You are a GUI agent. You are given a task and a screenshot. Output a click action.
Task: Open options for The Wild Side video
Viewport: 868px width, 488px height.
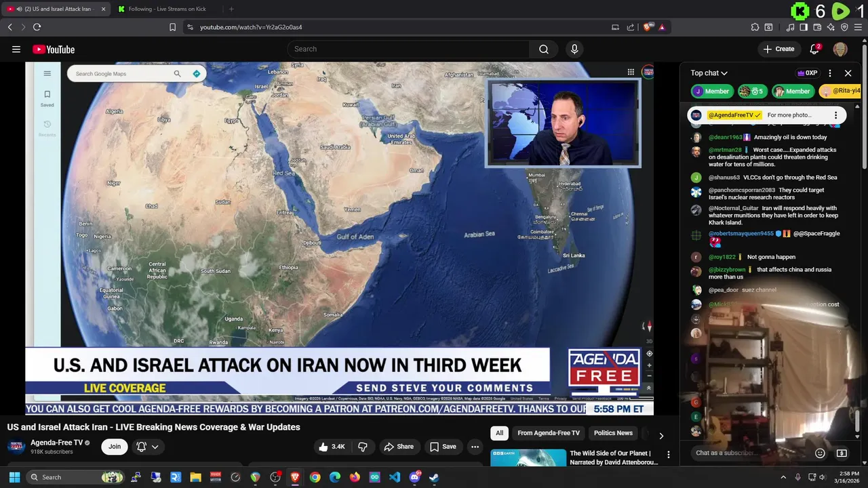(x=668, y=455)
